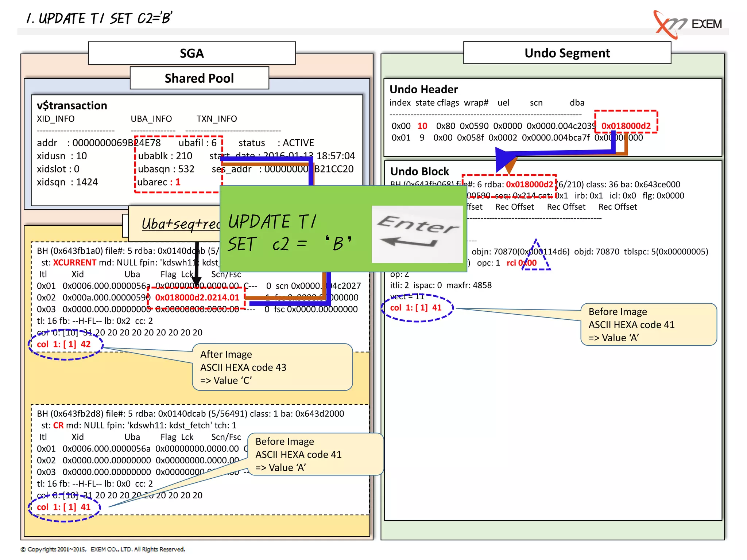Click the circled 'col 1: [1] 42' value
Image resolution: width=747 pixels, height=560 pixels.
(65, 344)
